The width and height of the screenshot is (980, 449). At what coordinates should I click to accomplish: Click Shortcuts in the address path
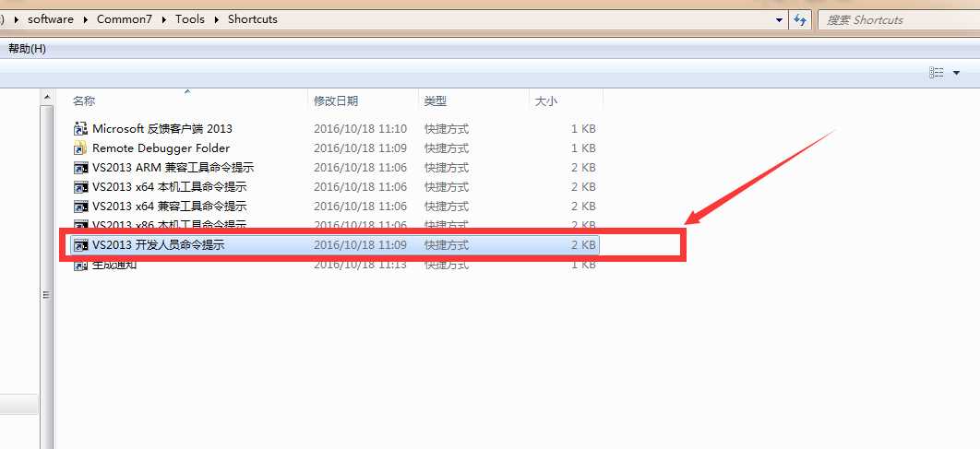pos(253,19)
